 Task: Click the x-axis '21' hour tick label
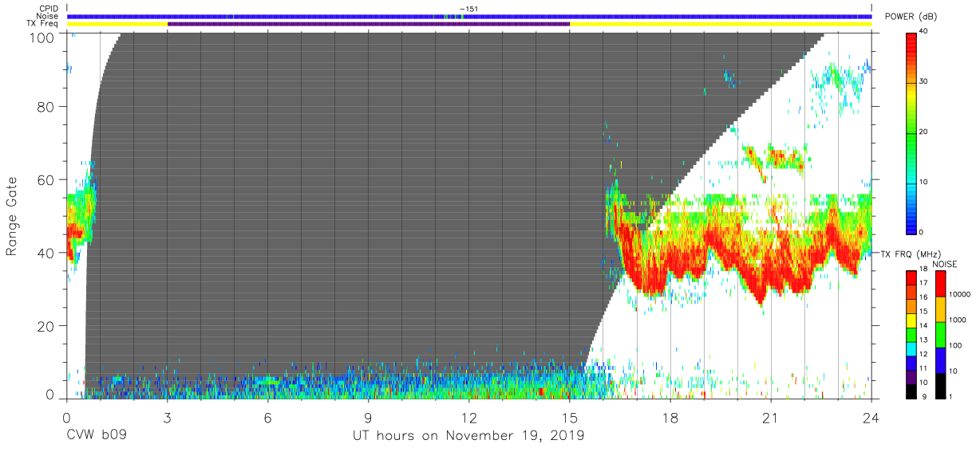click(x=771, y=417)
